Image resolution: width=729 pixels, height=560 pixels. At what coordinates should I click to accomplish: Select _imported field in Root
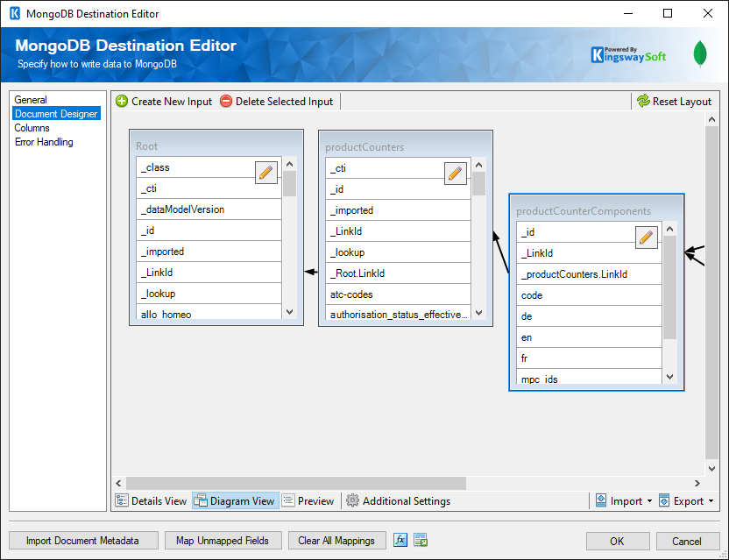209,252
